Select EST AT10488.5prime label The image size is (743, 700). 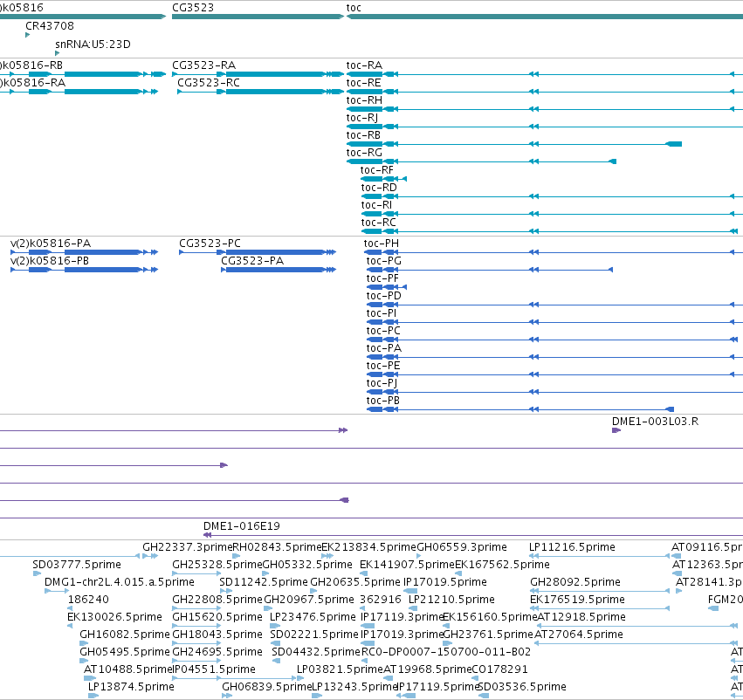coord(128,669)
